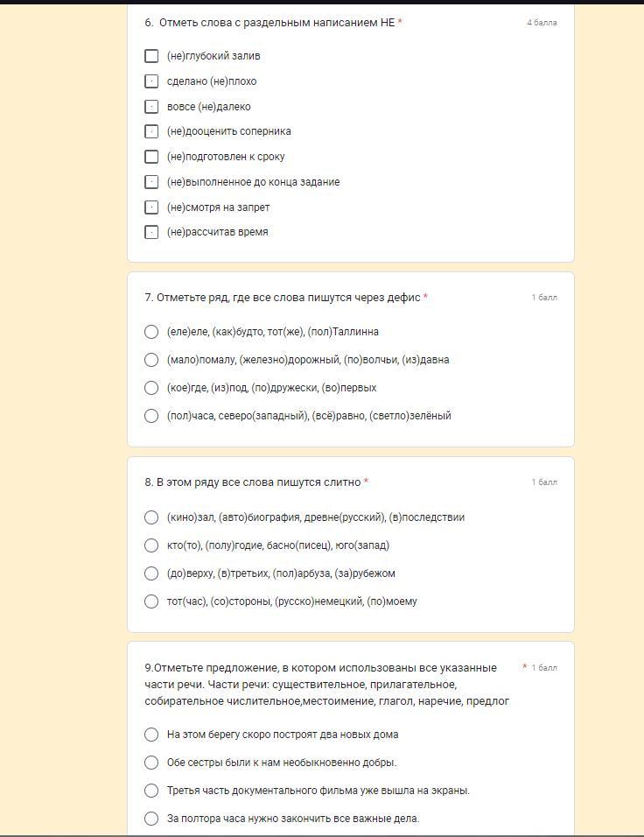
Task: Select 'За полтора часа нужно закончить' answer
Action: click(151, 819)
